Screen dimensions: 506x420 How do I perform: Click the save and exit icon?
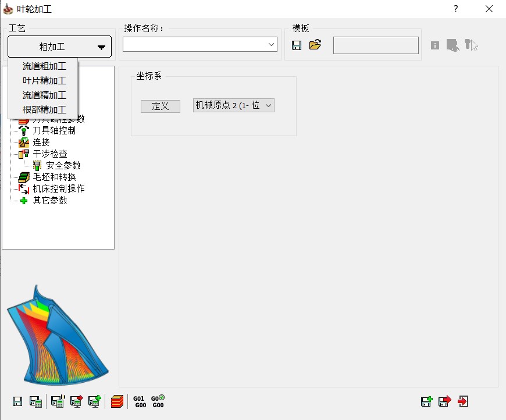click(x=445, y=401)
